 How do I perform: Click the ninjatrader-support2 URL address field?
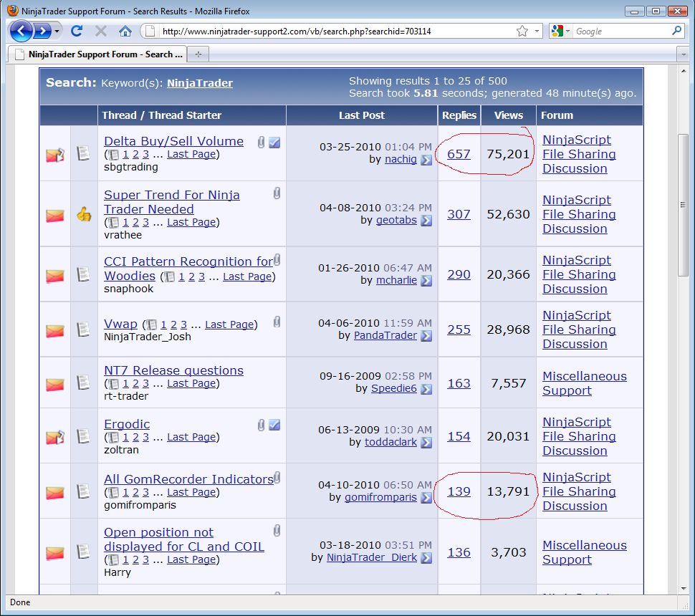coord(297,31)
